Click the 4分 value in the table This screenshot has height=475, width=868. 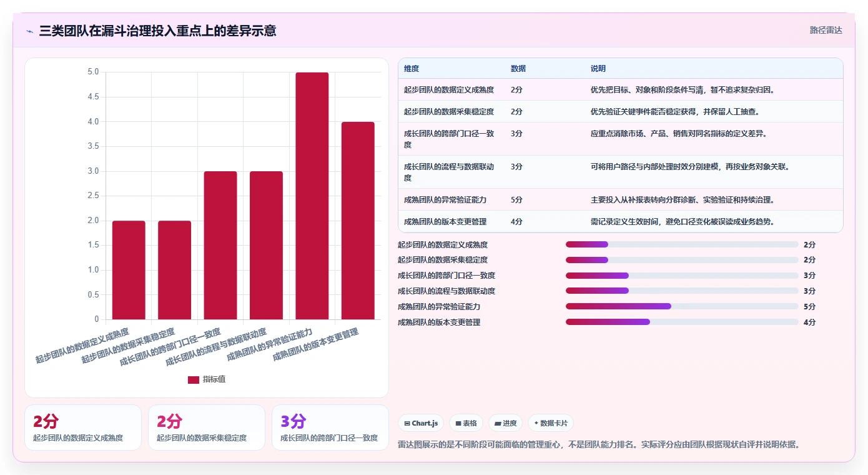point(516,221)
